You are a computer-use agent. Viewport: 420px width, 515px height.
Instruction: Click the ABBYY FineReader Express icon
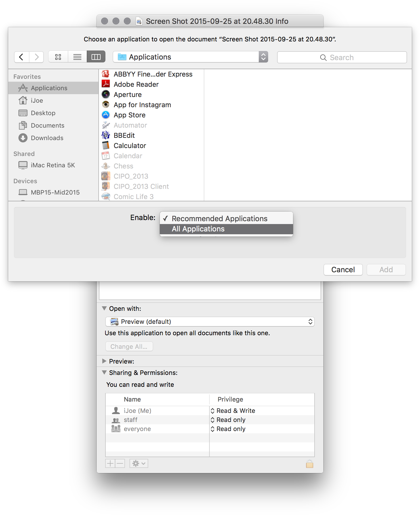point(106,74)
